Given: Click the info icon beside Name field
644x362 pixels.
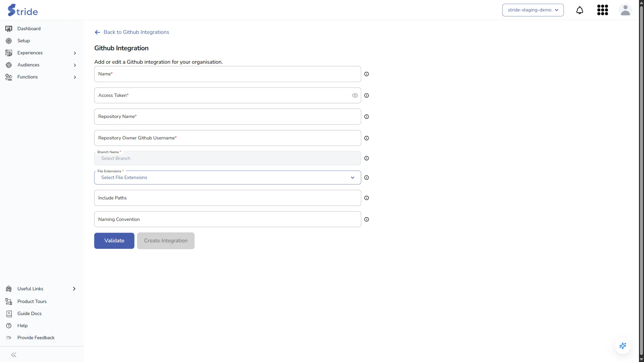Looking at the screenshot, I should 367,74.
